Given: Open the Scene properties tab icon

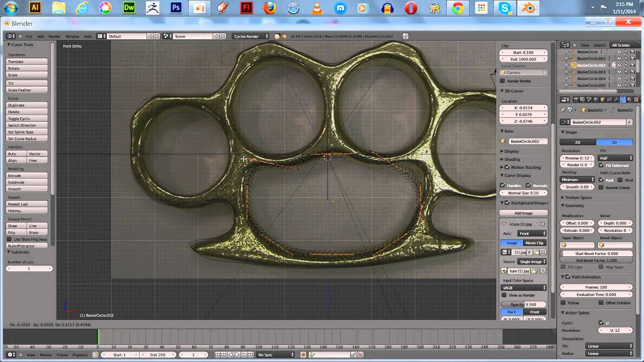Looking at the screenshot, I should coord(589,99).
